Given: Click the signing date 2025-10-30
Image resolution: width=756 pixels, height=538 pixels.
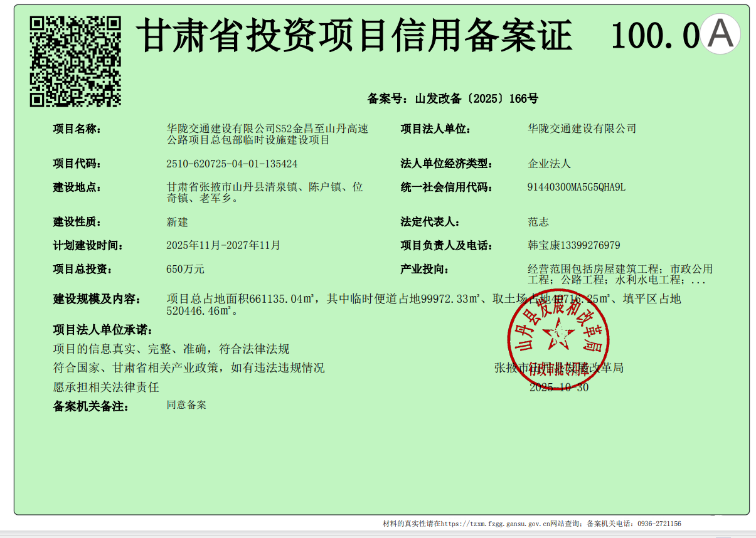Looking at the screenshot, I should point(559,388).
